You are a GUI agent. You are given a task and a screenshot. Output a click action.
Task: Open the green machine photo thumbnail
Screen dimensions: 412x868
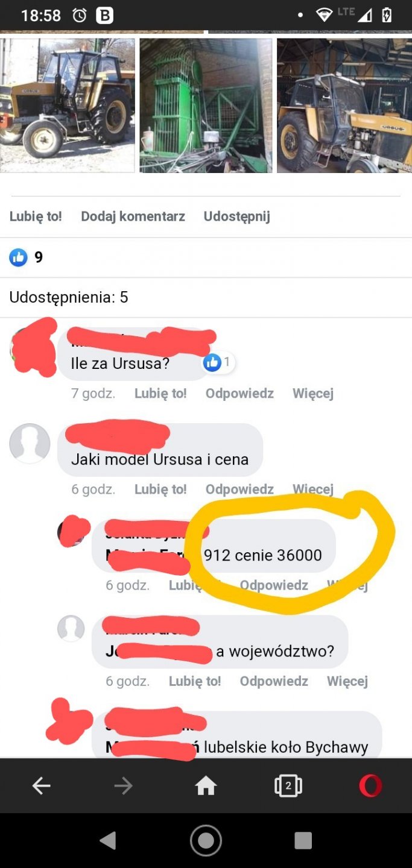point(206,105)
